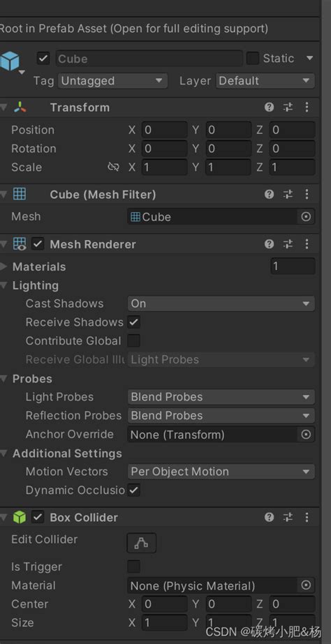Toggle the Static checkbox
The image size is (331, 644).
point(253,59)
